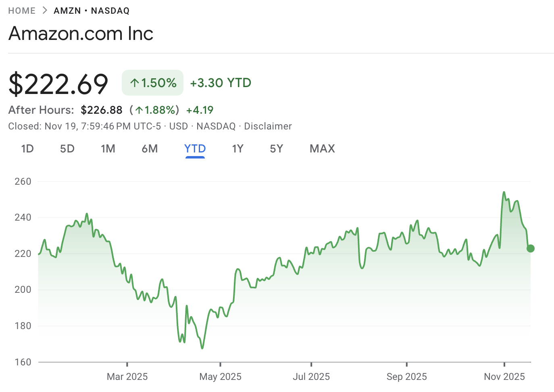Click the +3.30 YTD change figure
Viewport: 554px width, 392px height.
220,83
